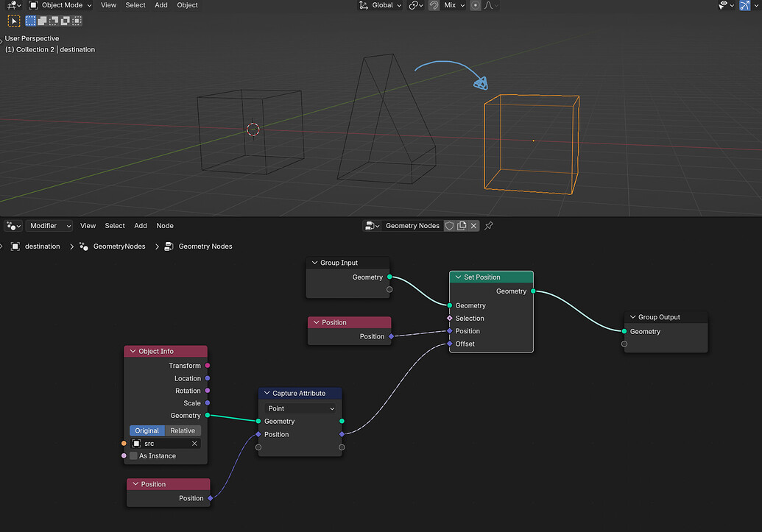Open the Point domain dropdown in Capture Attribute
Image resolution: width=762 pixels, height=532 pixels.
[300, 408]
